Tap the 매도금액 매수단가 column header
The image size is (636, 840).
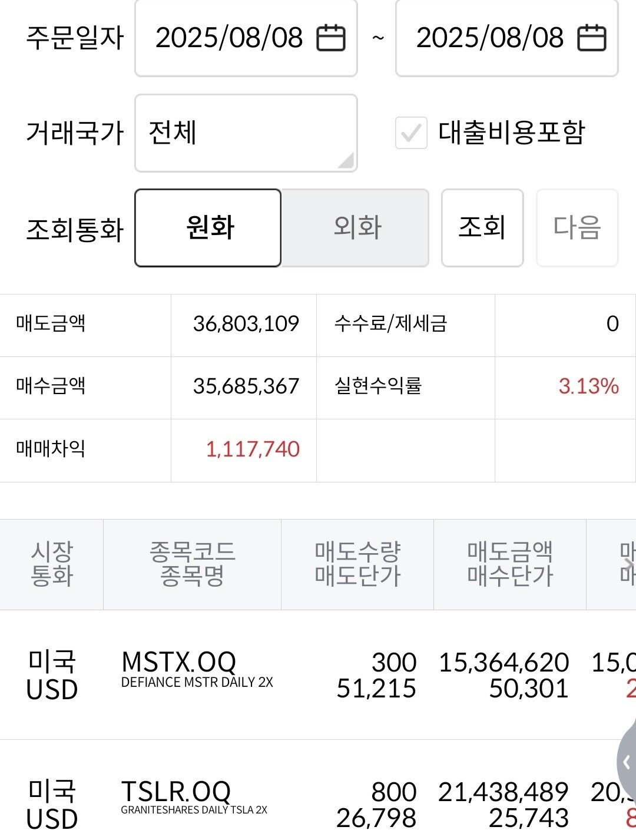pos(510,564)
